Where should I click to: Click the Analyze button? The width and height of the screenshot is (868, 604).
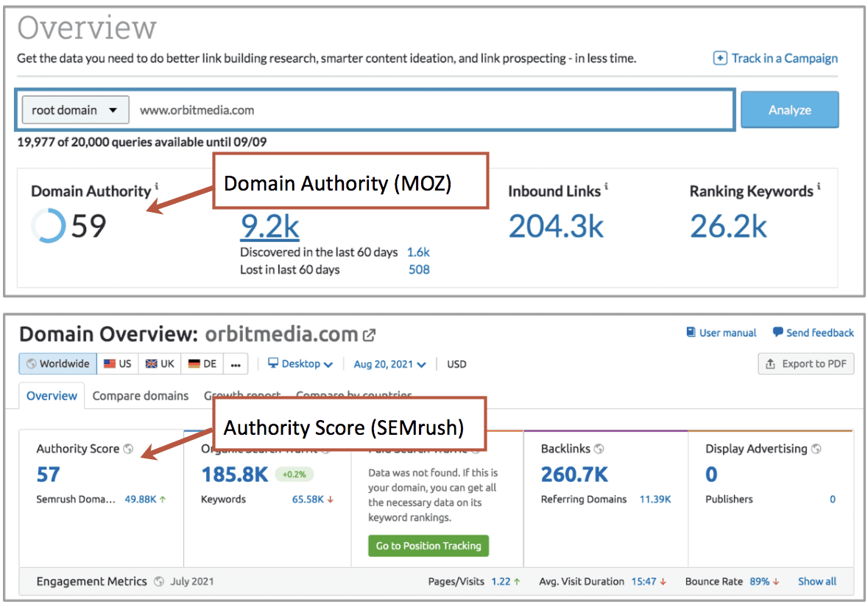[x=789, y=110]
